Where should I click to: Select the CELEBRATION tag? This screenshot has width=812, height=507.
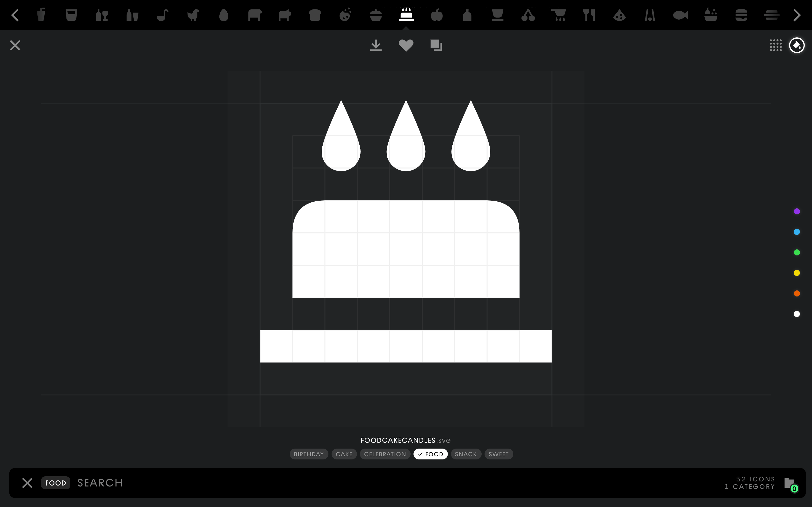coord(385,454)
